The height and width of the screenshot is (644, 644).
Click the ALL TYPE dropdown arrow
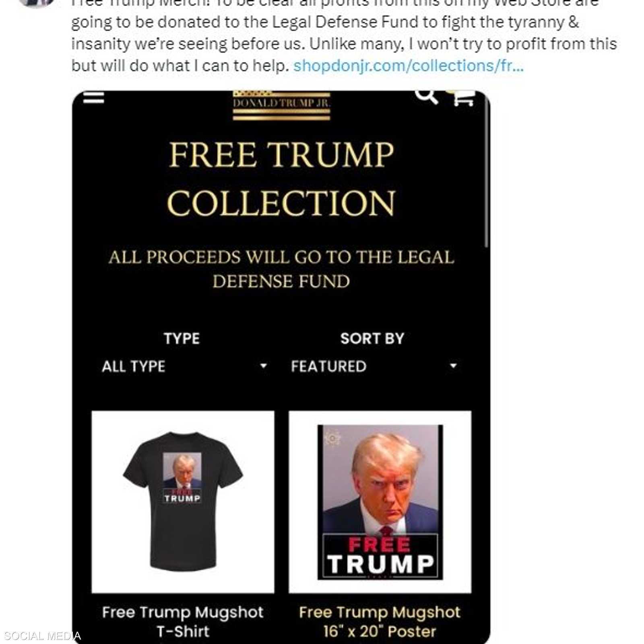[x=264, y=366]
